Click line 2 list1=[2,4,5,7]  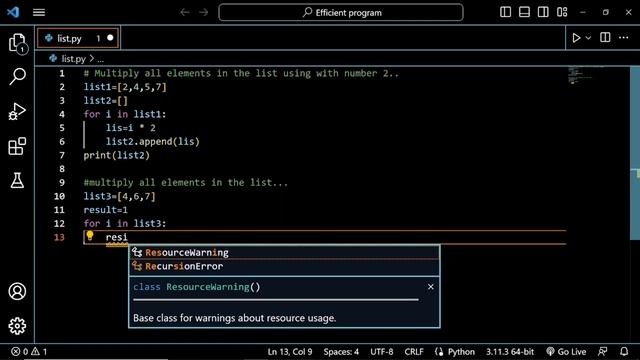125,87
